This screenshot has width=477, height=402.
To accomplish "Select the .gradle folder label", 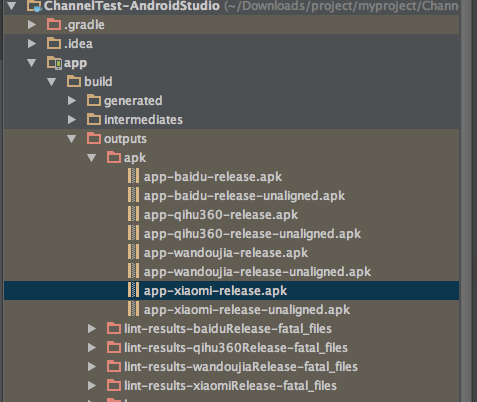I will coord(84,25).
